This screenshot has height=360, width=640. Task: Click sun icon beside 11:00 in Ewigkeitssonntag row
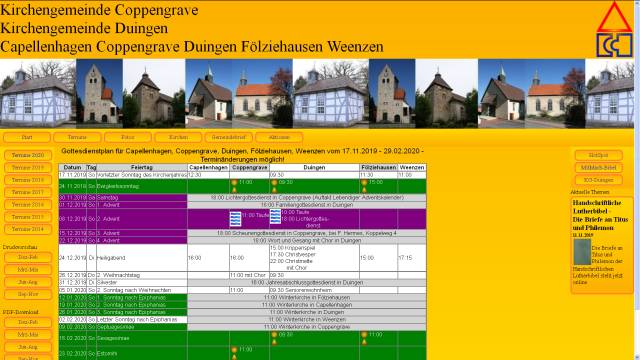click(x=234, y=186)
